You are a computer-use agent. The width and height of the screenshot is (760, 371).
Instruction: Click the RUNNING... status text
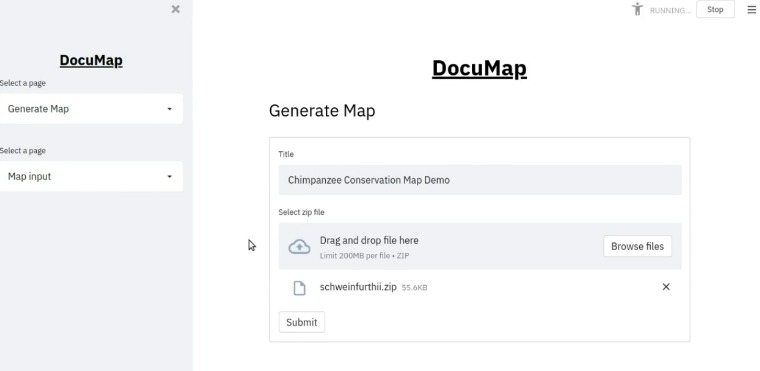670,10
